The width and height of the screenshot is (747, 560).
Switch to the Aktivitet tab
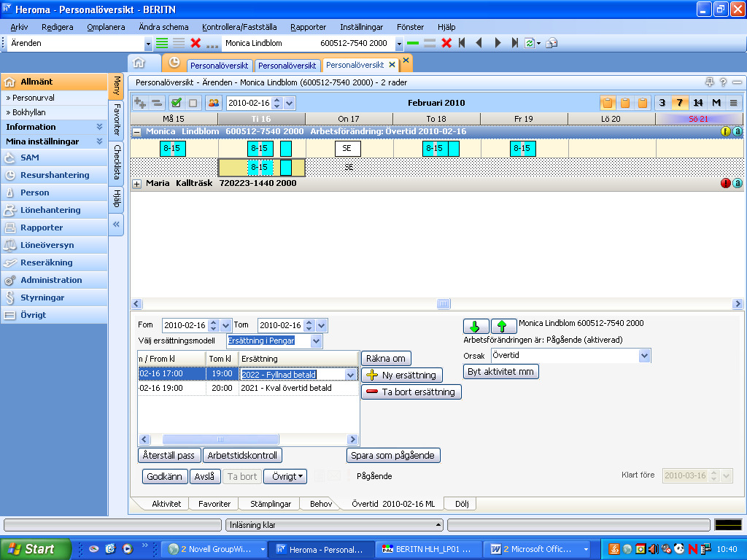[x=166, y=504]
